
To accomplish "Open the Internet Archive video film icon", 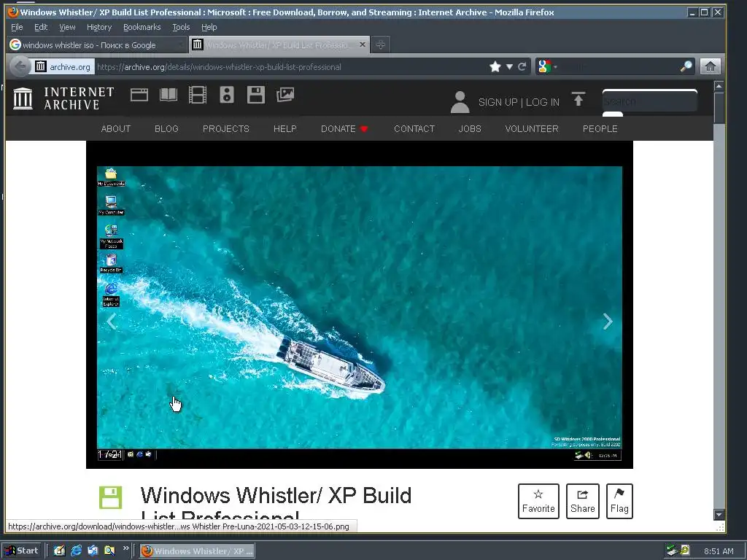I will click(x=197, y=95).
